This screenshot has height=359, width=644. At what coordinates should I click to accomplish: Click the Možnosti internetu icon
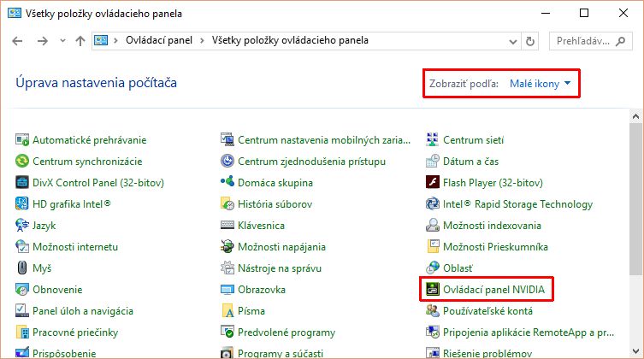click(22, 246)
